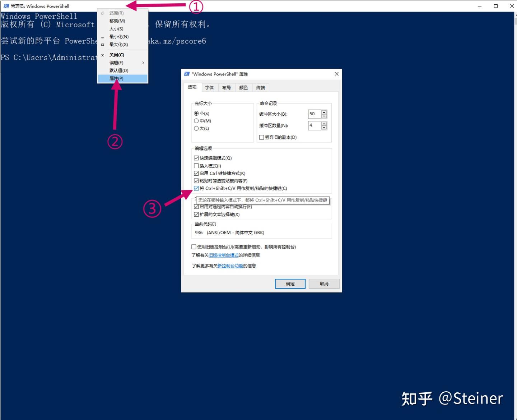Click the 确定 button to confirm settings
The height and width of the screenshot is (420, 517).
click(290, 283)
